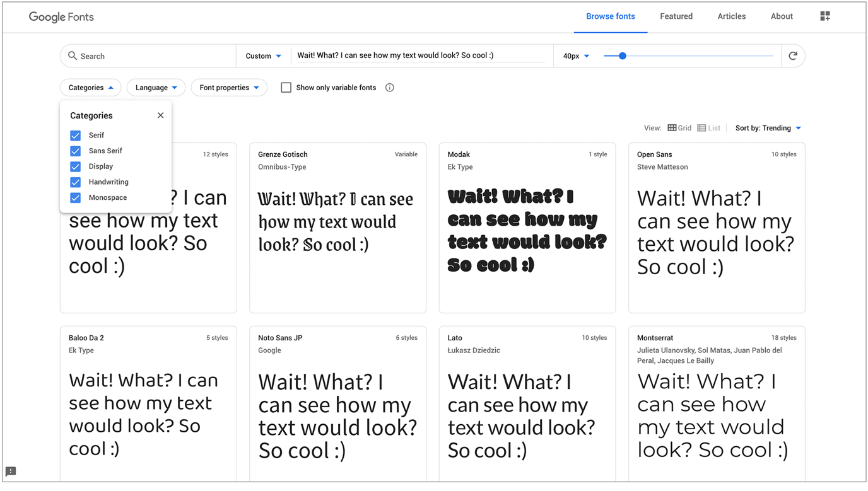Click the 12 styles label
The width and height of the screenshot is (868, 491).
click(215, 154)
